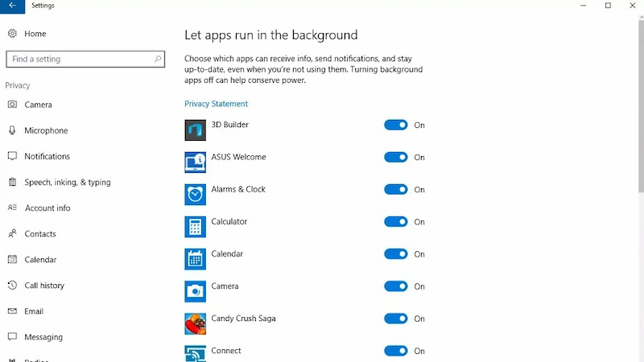Open Call history privacy page

point(44,286)
